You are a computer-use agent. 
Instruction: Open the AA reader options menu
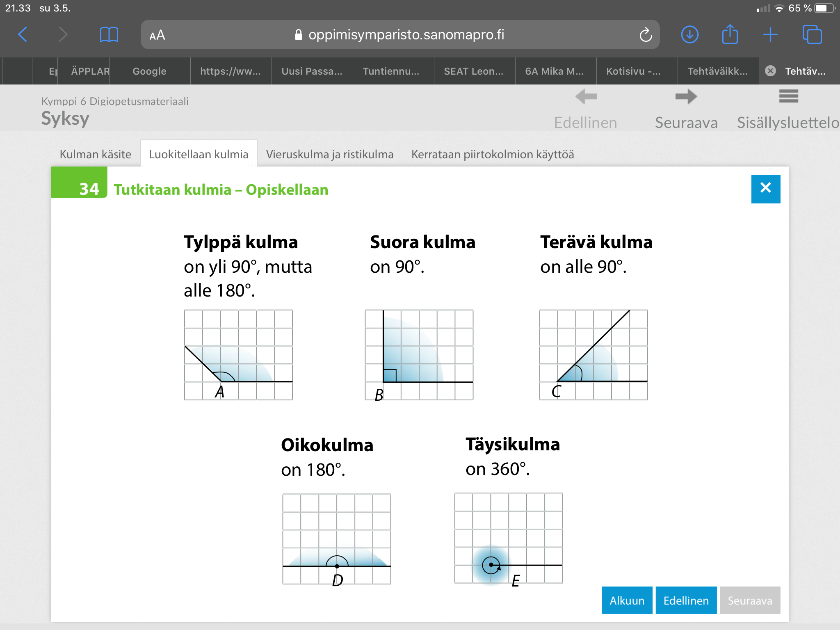(x=157, y=35)
